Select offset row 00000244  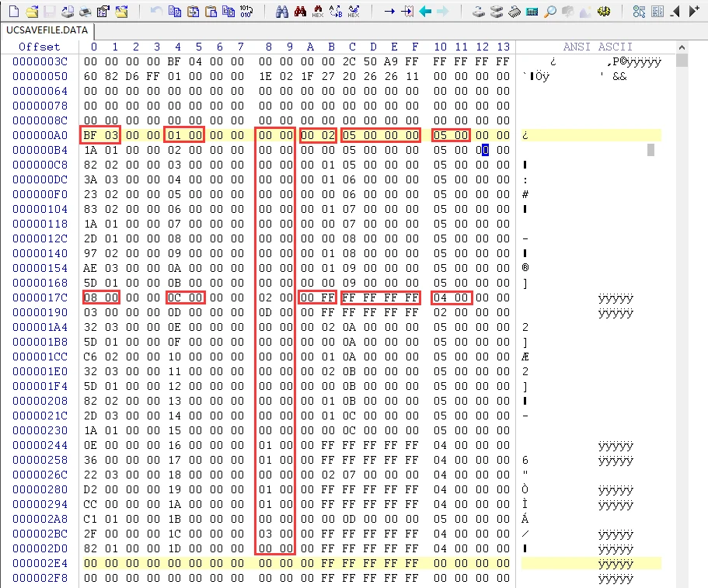point(40,445)
